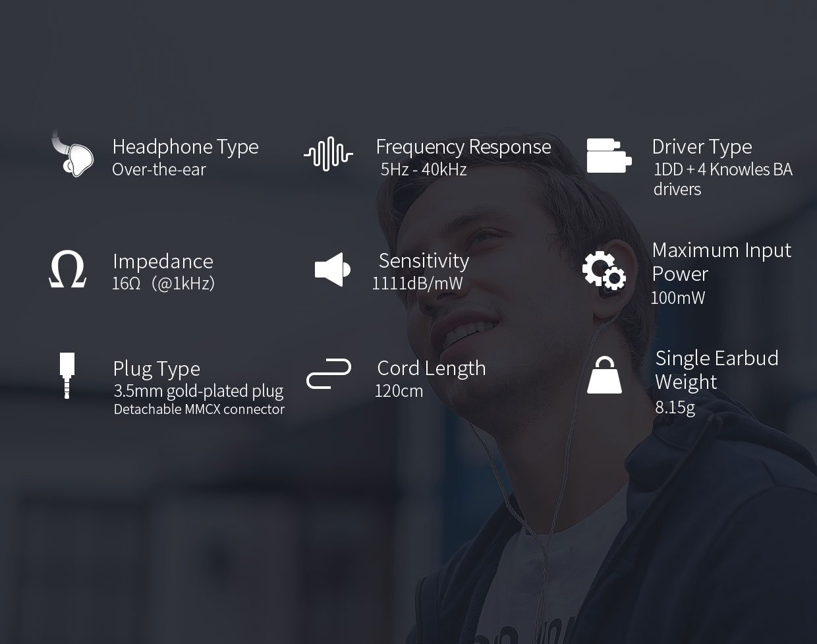
Task: Click the 5Hz - 40kHz value text
Action: [424, 169]
